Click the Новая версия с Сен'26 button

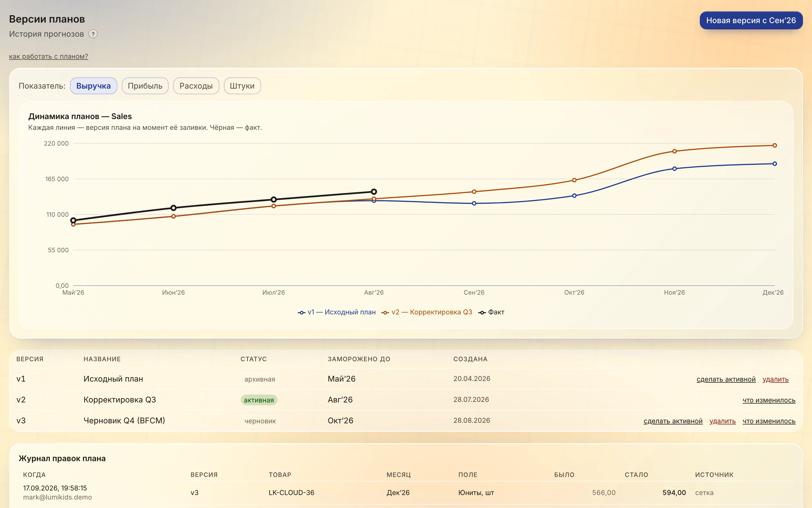click(x=751, y=21)
